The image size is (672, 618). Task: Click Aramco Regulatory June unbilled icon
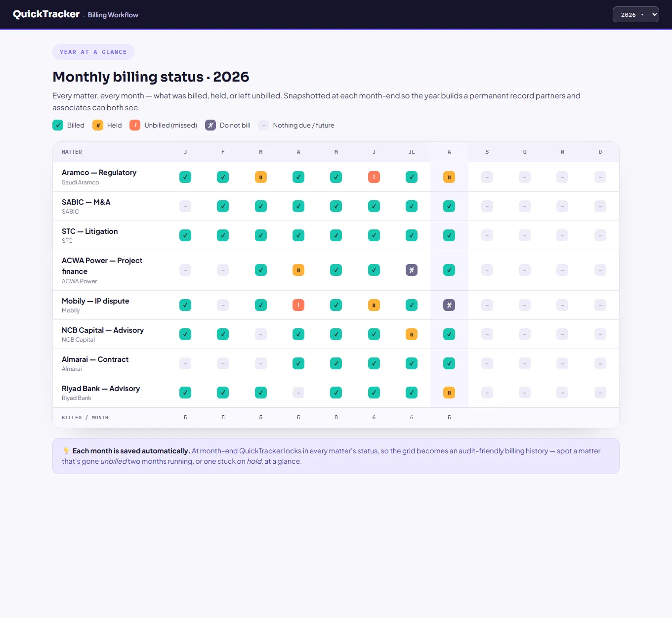click(374, 177)
